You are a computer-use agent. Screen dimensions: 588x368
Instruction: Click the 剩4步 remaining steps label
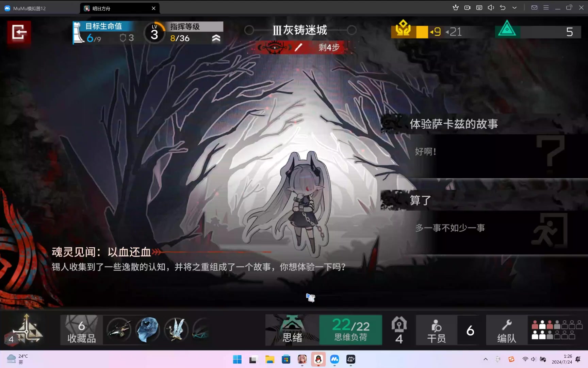329,47
